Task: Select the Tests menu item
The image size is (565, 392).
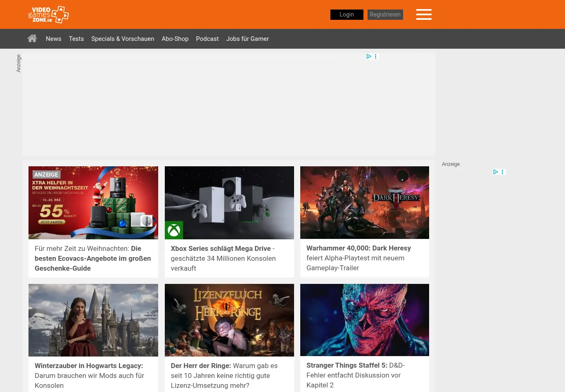Action: (x=76, y=39)
